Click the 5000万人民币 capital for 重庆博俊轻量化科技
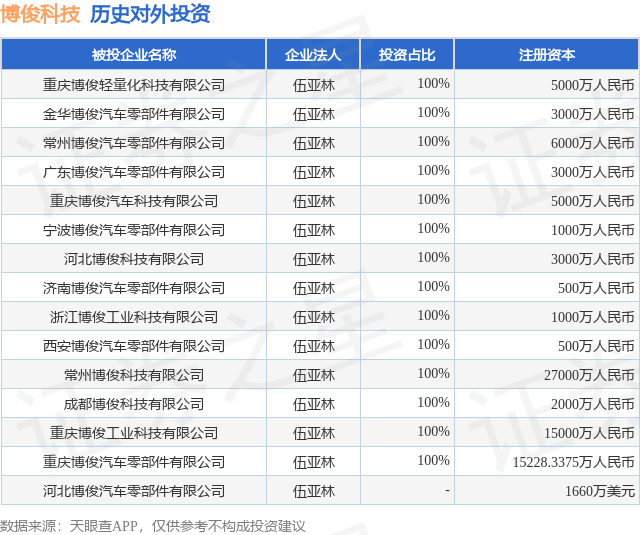Viewport: 640px width, 535px height. coord(593,85)
